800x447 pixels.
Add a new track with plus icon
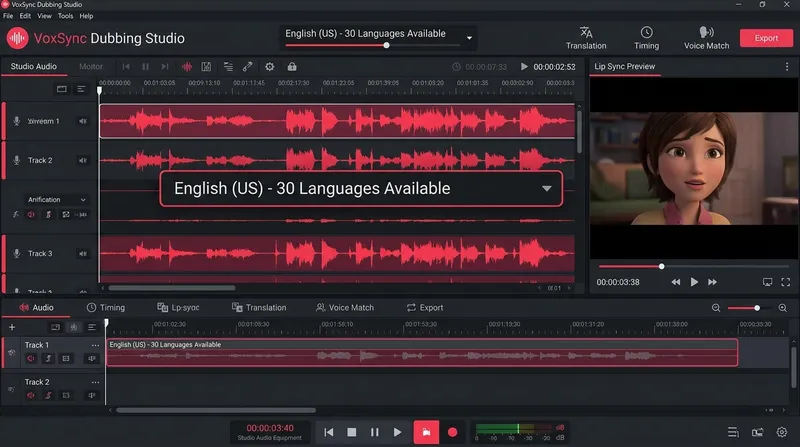pos(12,327)
